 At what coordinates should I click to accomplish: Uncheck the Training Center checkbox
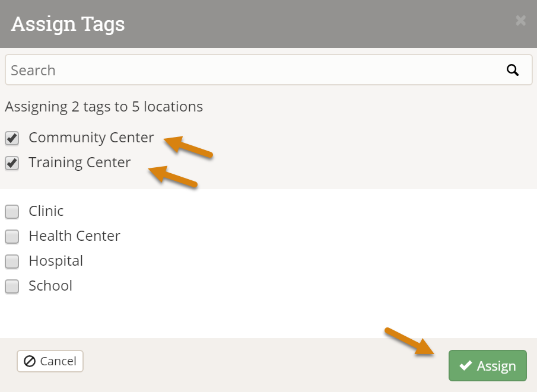[x=12, y=163]
